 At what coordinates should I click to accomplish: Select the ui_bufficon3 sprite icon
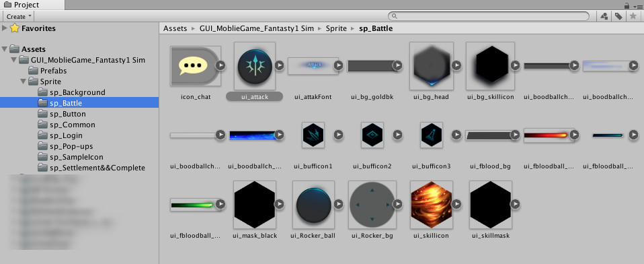[432, 135]
